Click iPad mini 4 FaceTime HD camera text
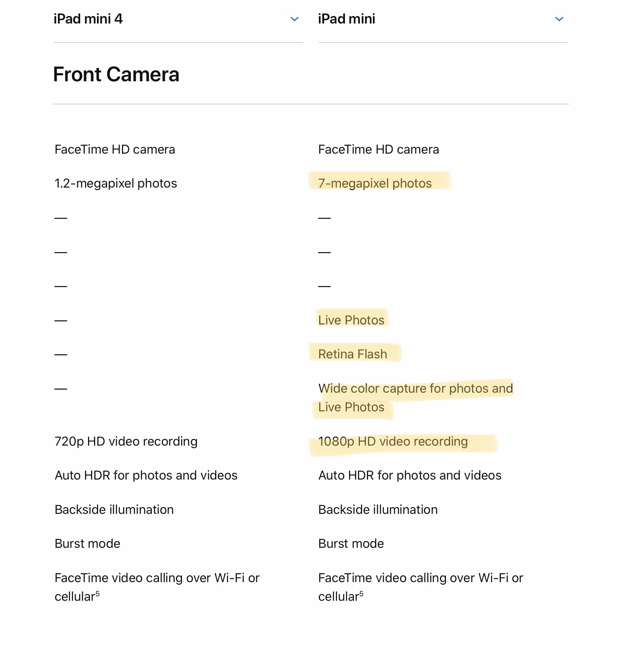The image size is (622, 672). pyautogui.click(x=115, y=149)
